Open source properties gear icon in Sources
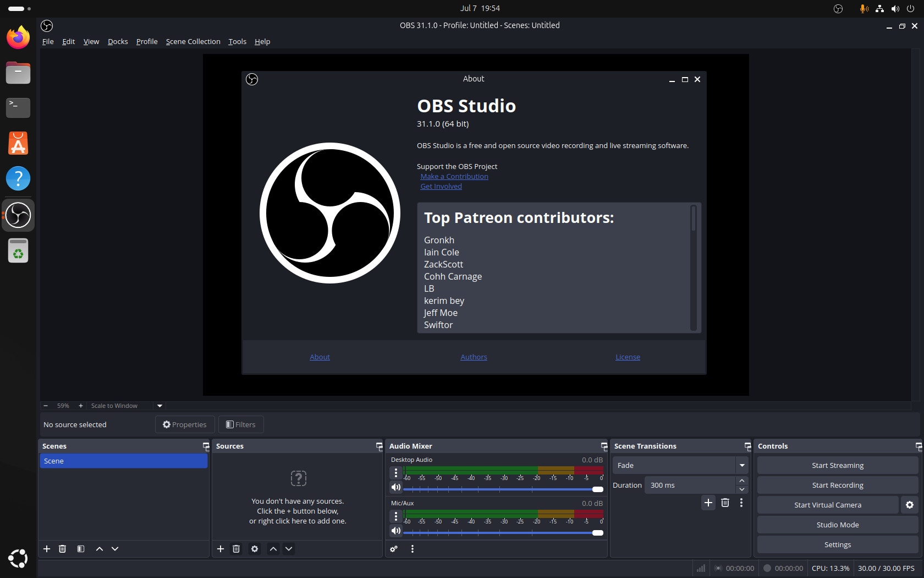The height and width of the screenshot is (578, 924). (x=255, y=549)
